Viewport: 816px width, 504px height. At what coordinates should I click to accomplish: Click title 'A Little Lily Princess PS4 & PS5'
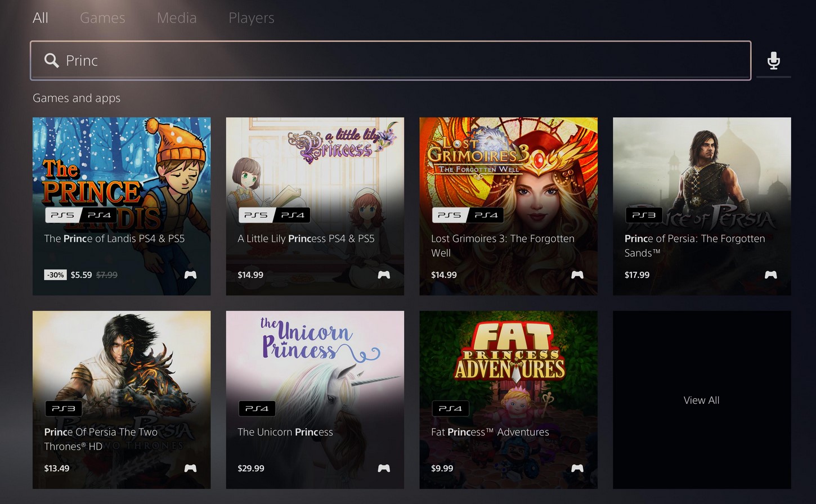coord(306,238)
